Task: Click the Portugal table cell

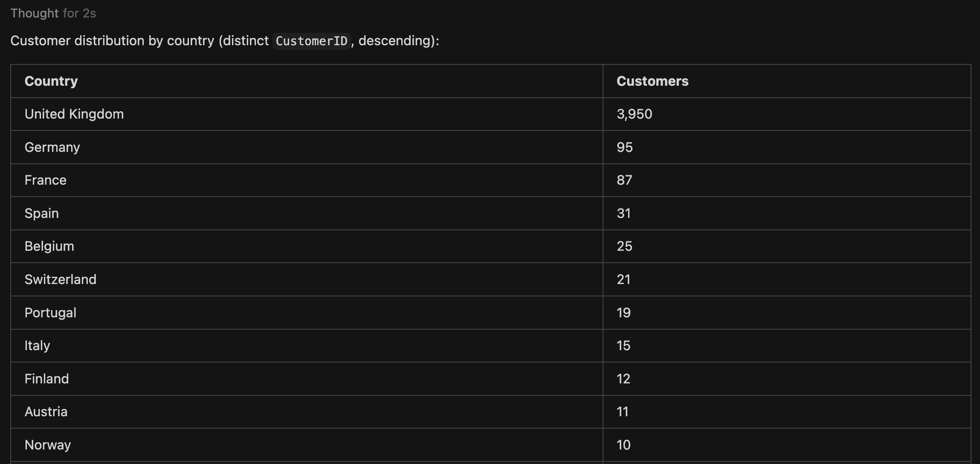Action: coord(50,313)
